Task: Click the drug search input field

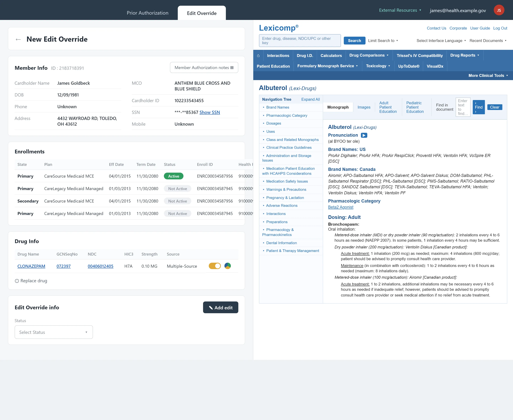Action: [x=300, y=41]
